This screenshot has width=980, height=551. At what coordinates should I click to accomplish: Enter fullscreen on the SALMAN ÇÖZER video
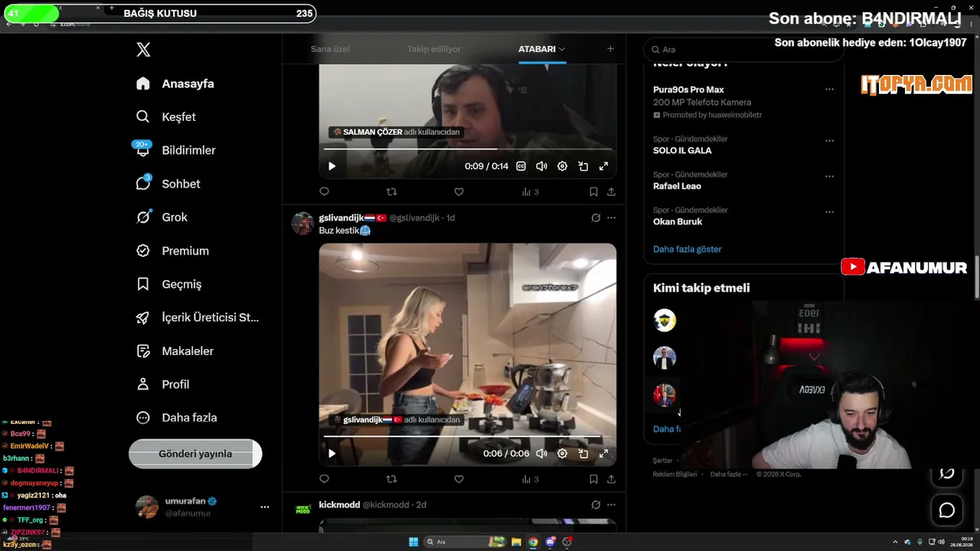(x=603, y=166)
